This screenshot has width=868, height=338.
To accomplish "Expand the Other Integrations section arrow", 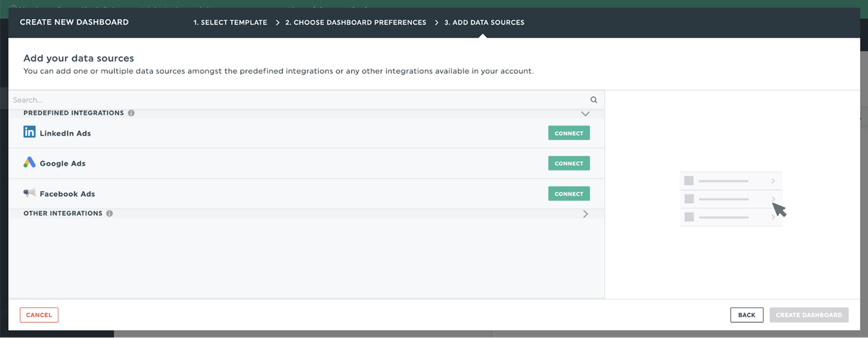I will tap(585, 214).
